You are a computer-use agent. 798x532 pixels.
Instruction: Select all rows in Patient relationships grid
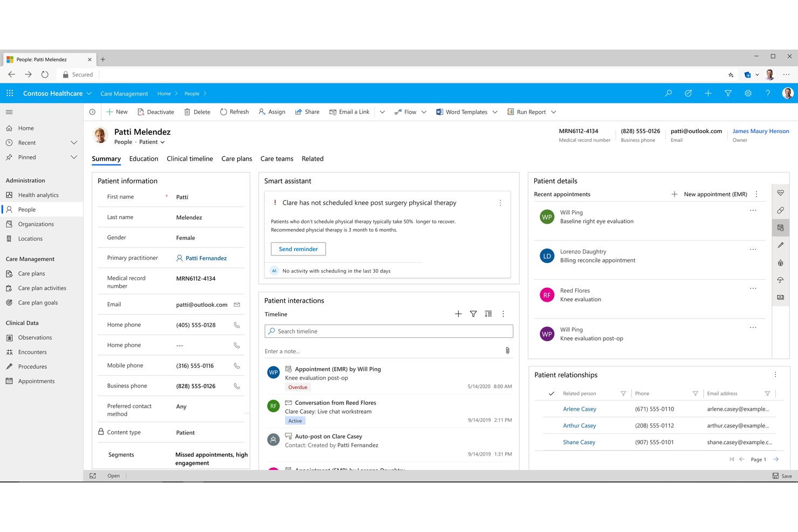(551, 393)
